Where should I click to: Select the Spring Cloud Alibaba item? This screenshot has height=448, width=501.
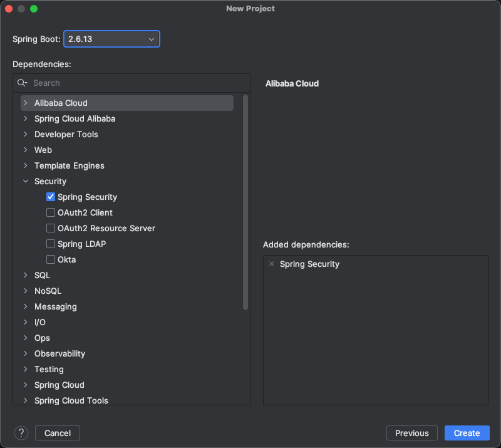75,118
